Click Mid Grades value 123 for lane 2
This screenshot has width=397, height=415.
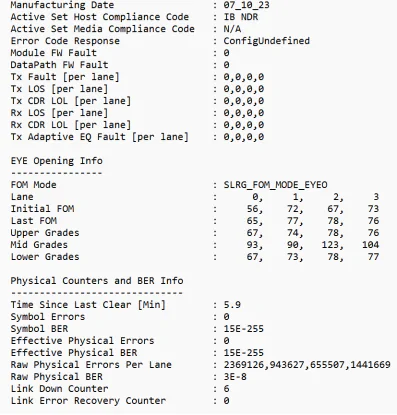click(x=332, y=245)
